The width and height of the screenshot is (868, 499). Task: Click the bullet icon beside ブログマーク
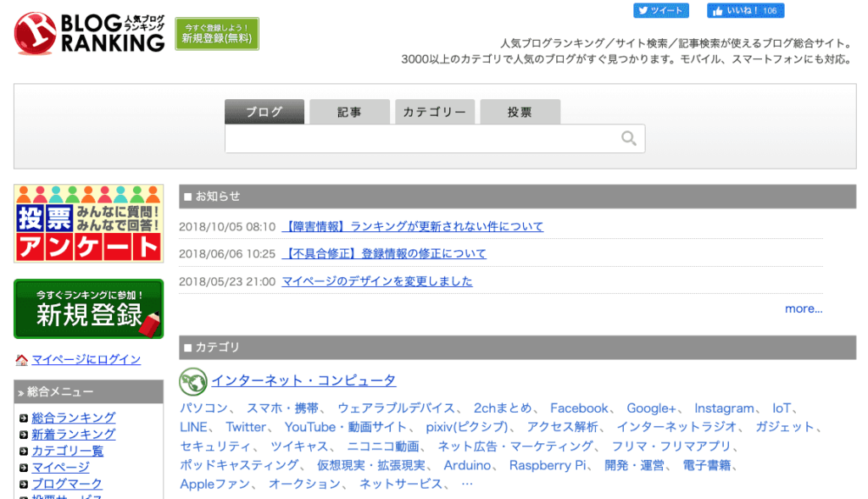tap(23, 485)
